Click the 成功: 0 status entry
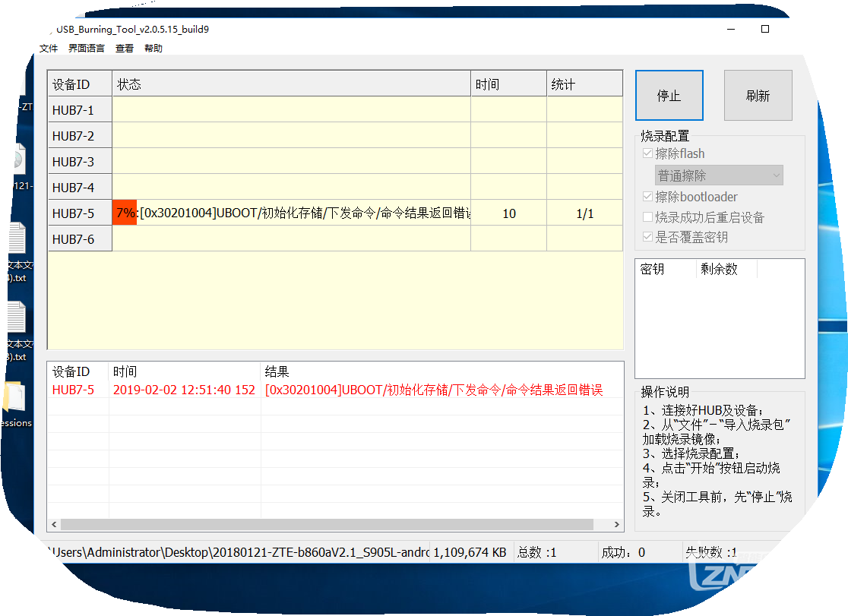The image size is (848, 616). (623, 552)
